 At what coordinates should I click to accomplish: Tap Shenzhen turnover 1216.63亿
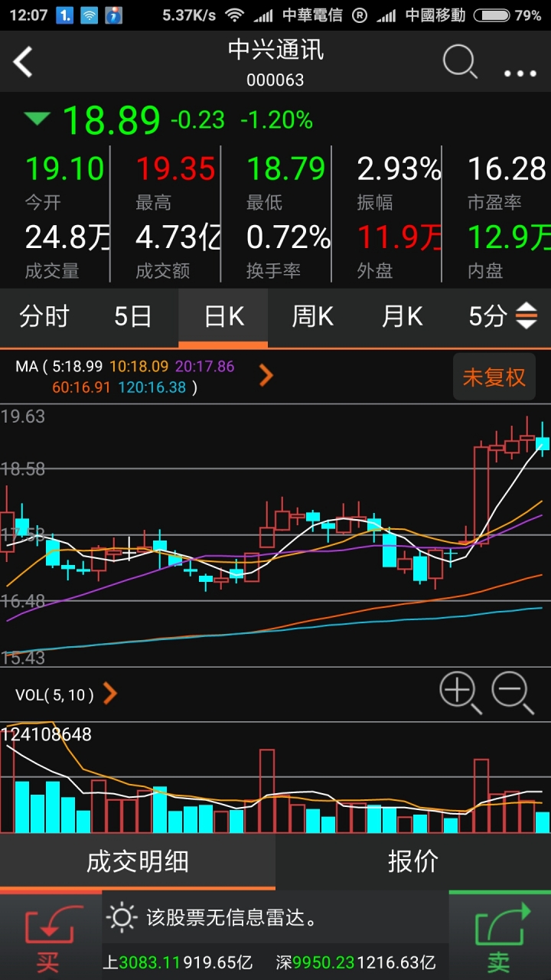(x=396, y=962)
